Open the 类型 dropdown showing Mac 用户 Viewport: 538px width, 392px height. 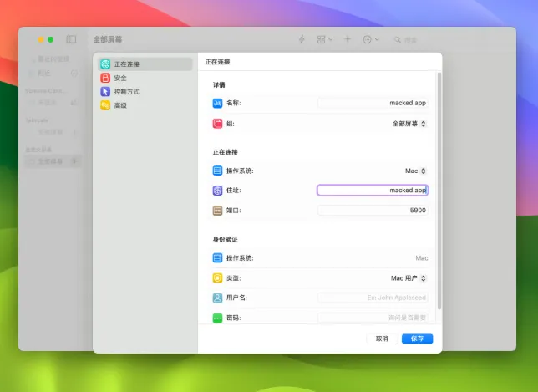(409, 278)
